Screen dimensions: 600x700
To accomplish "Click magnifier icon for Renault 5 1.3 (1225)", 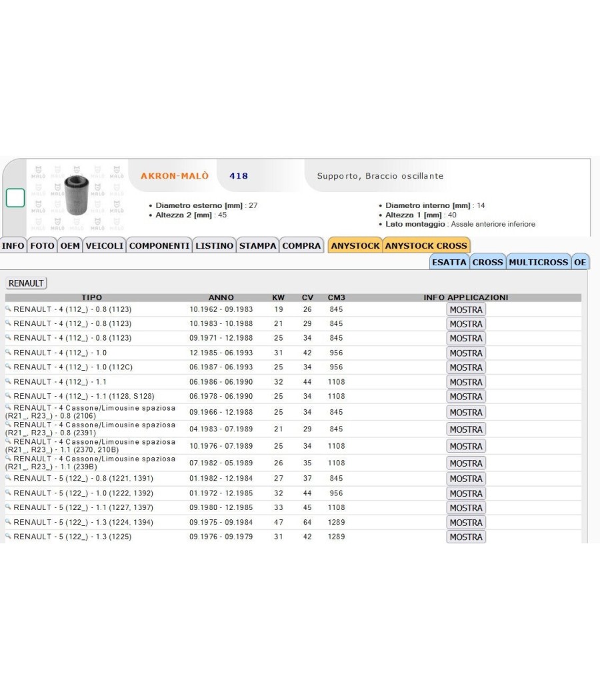I will [x=8, y=536].
